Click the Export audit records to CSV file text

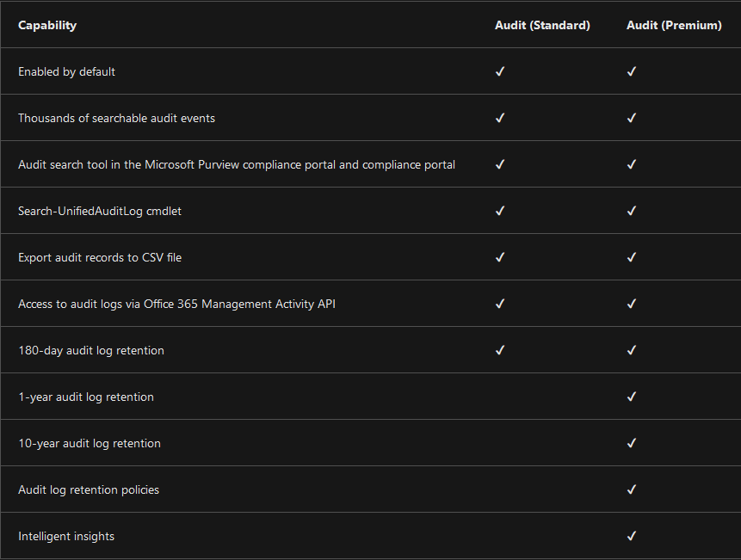100,257
